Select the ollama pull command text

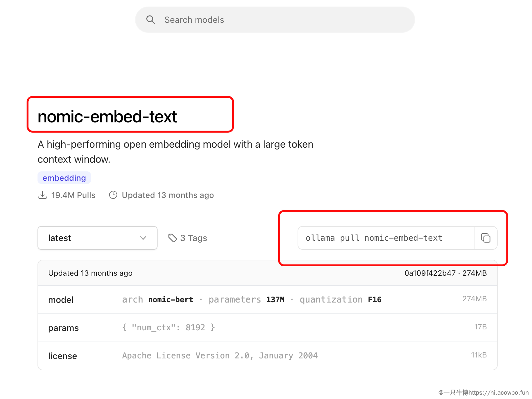(x=374, y=238)
